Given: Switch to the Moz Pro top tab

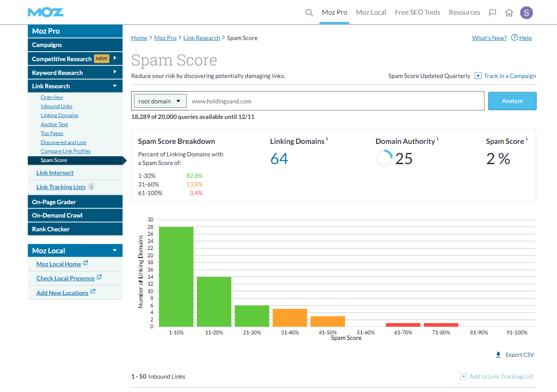Looking at the screenshot, I should [334, 12].
